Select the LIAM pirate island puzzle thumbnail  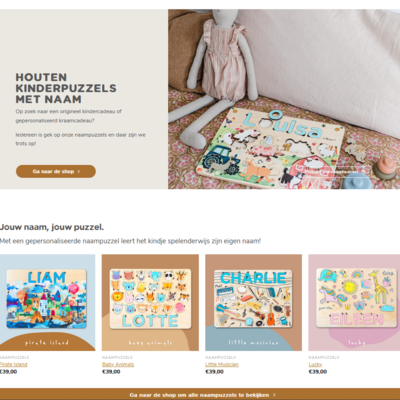click(47, 303)
